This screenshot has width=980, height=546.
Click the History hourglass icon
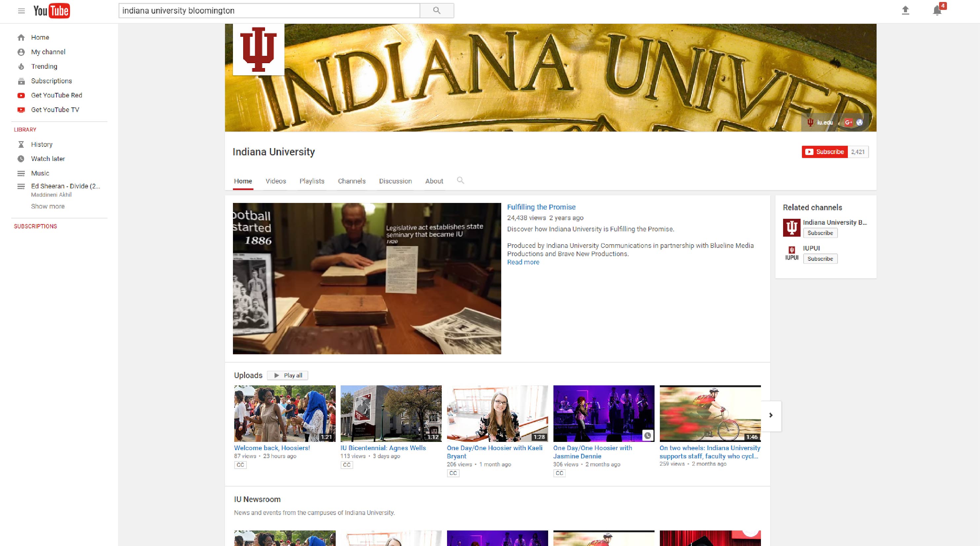coord(21,144)
